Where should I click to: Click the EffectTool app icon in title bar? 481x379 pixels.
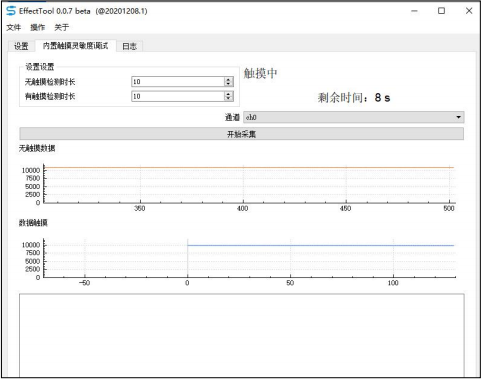11,11
